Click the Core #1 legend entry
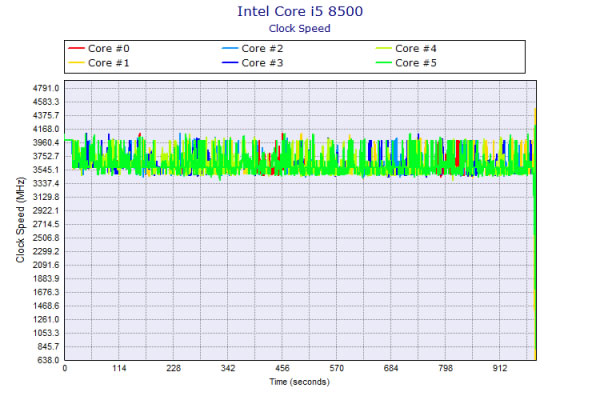 click(99, 63)
